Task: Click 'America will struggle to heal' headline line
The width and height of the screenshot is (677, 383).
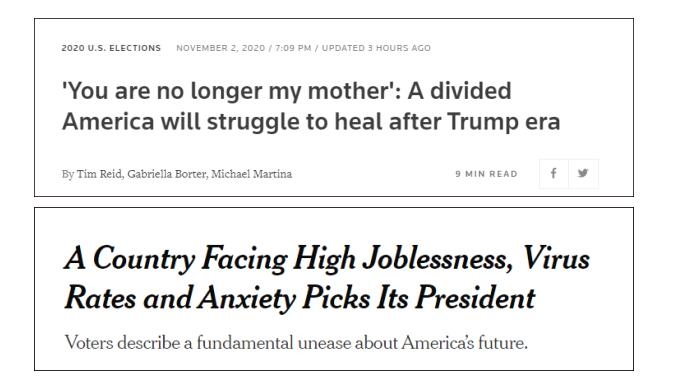Action: point(311,122)
